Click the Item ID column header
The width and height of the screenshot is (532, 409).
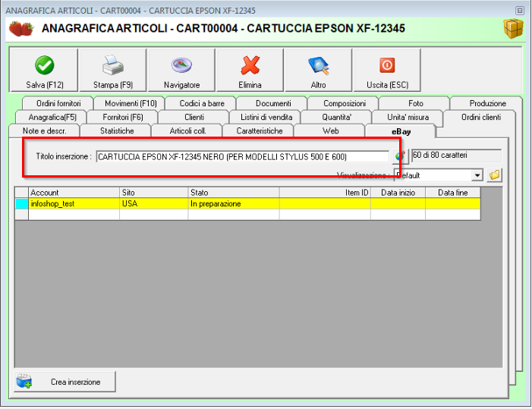(325, 193)
